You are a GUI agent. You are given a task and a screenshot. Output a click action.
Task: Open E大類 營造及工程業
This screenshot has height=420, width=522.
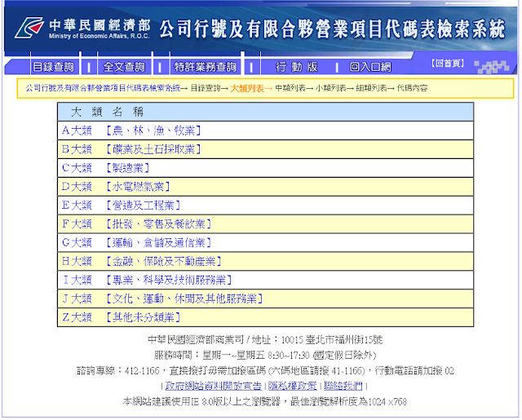tap(122, 205)
